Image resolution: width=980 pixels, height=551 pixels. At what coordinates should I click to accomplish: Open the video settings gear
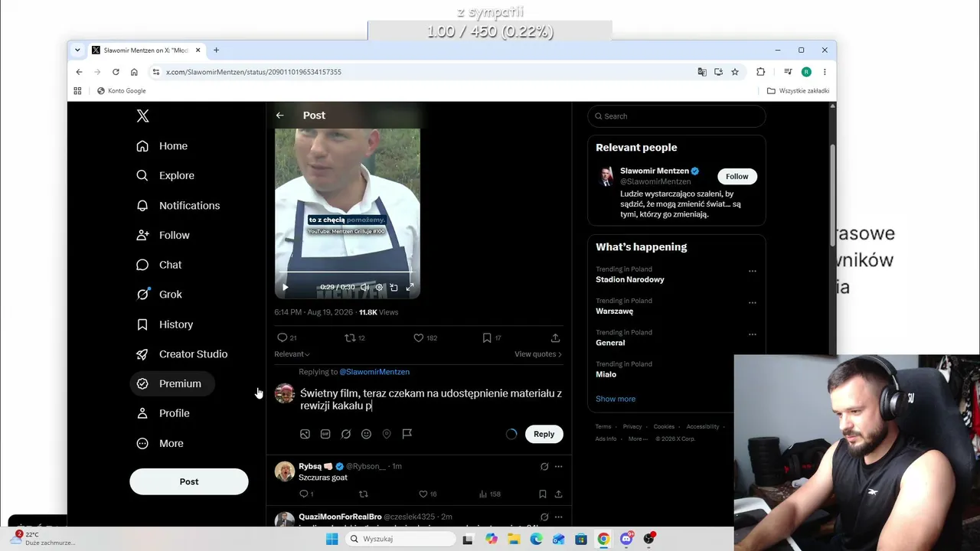[x=379, y=288]
